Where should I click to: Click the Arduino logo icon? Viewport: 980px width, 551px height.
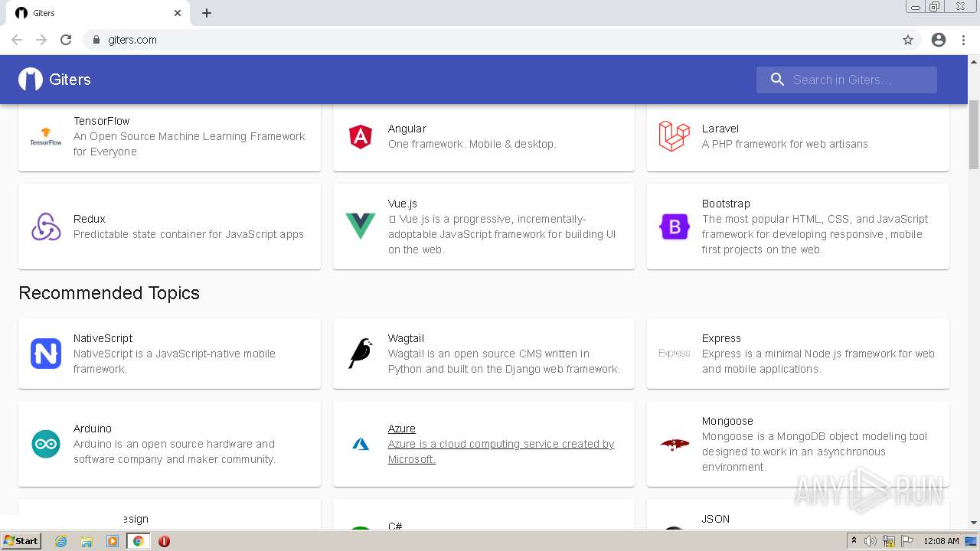pyautogui.click(x=46, y=444)
